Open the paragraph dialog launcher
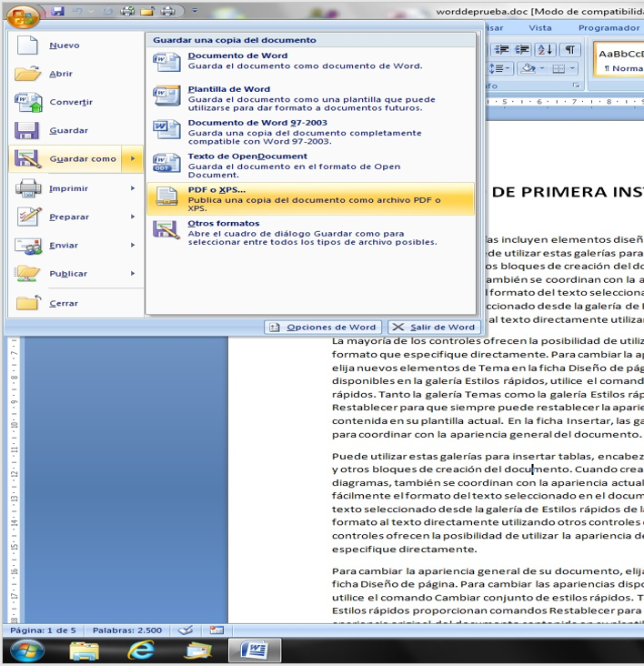 pyautogui.click(x=576, y=86)
